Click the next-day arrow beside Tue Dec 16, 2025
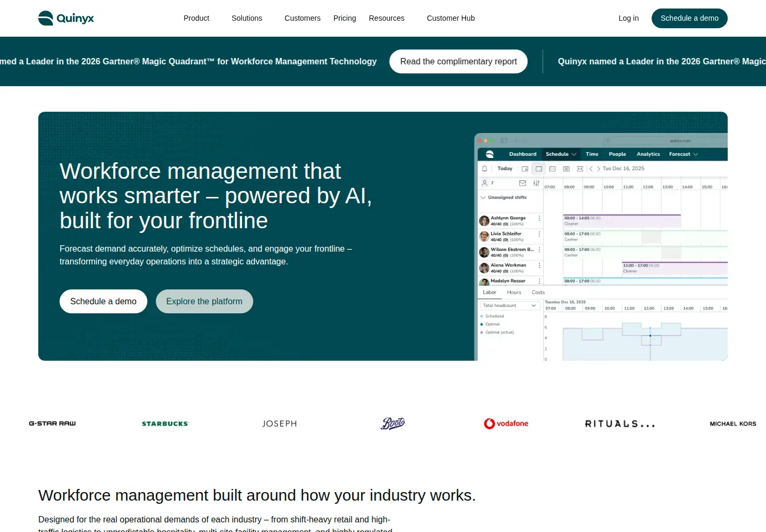The image size is (766, 532). coord(598,169)
